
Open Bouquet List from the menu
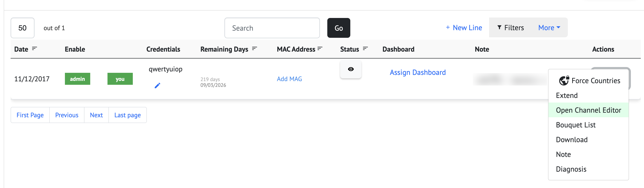pyautogui.click(x=575, y=125)
